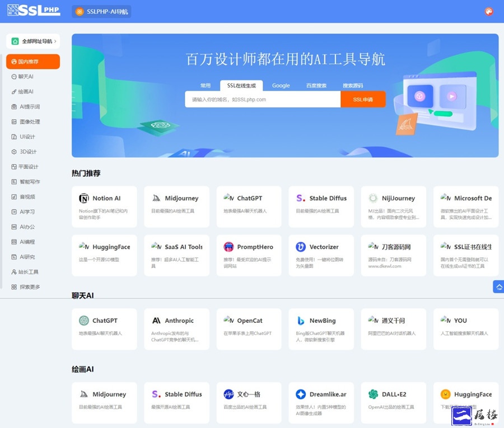Open the YOU search chatbot card
Image resolution: width=504 pixels, height=428 pixels.
click(x=466, y=329)
